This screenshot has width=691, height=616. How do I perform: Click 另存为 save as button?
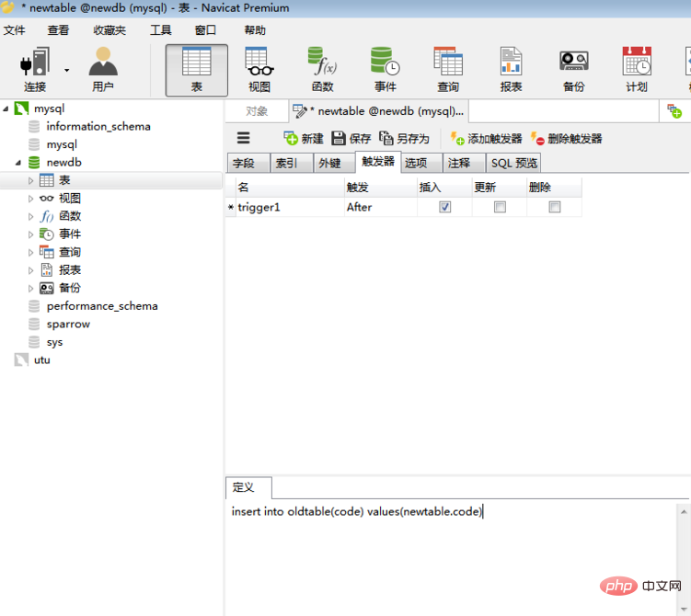point(404,138)
